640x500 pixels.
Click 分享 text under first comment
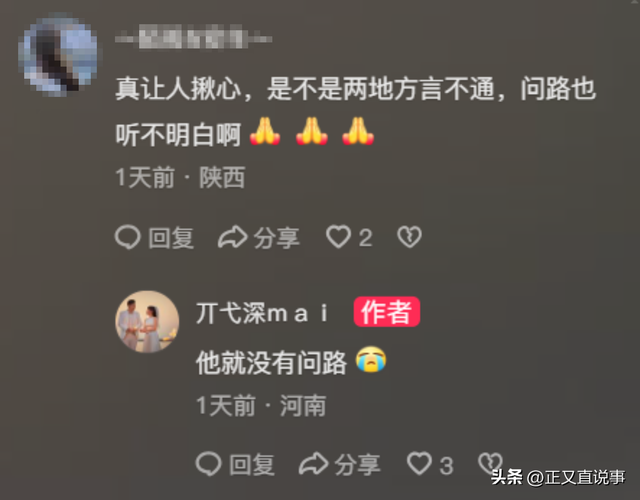coord(276,238)
